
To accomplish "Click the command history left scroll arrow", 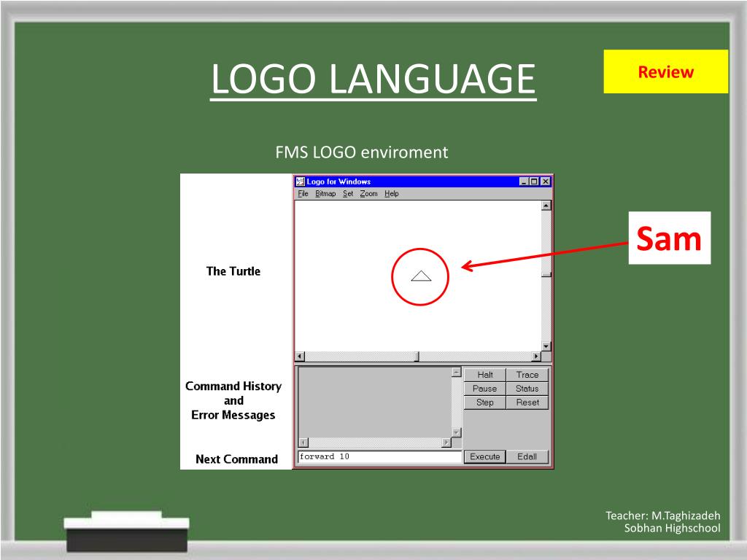I will coord(303,443).
